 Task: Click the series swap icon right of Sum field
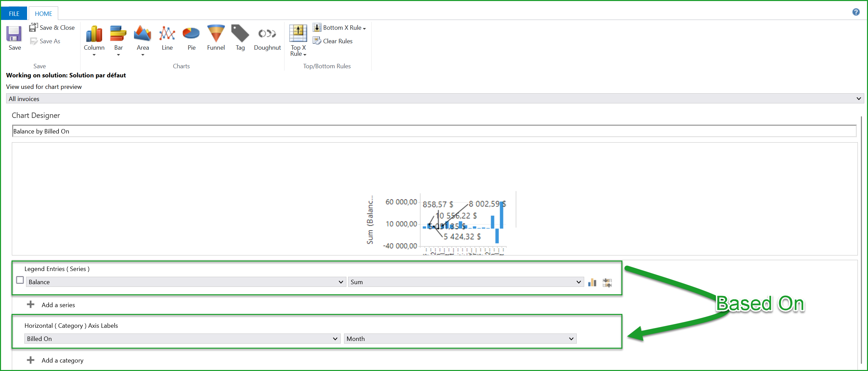(x=608, y=282)
